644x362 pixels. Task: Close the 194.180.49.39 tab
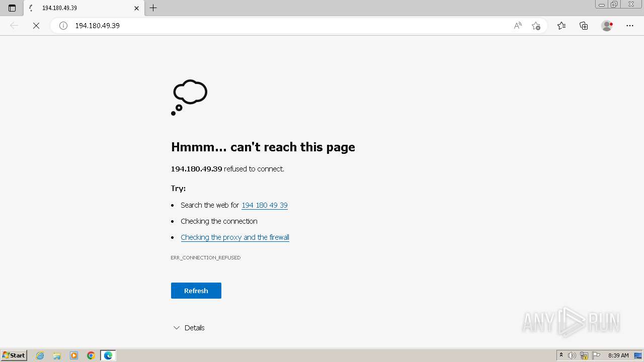coord(136,8)
